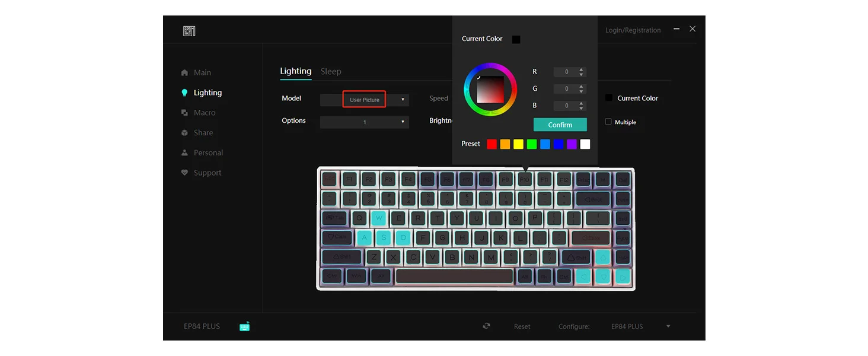Go to the Share section icon
Viewport: 868px width, 356px height.
click(x=184, y=133)
